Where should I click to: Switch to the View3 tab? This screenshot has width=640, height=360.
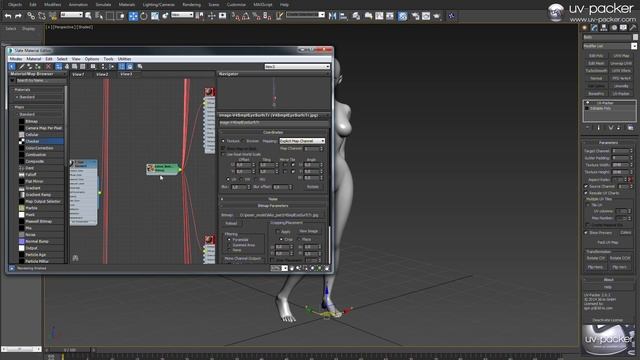[x=126, y=74]
